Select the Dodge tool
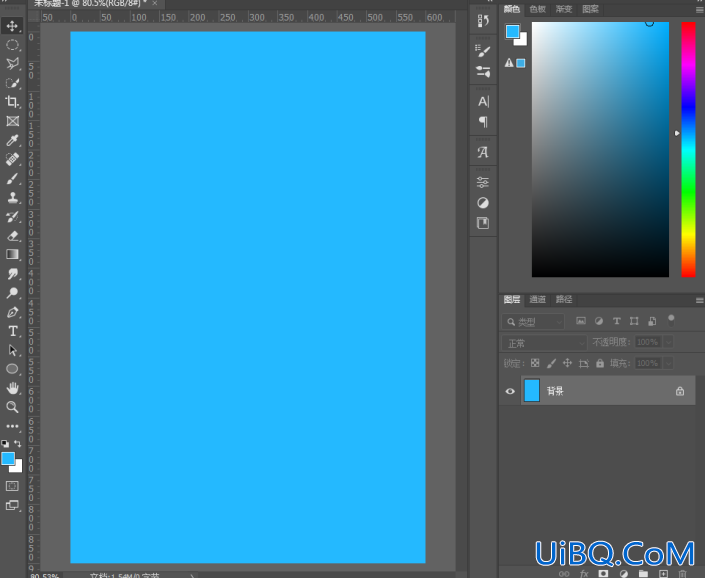The image size is (705, 578). (x=12, y=293)
